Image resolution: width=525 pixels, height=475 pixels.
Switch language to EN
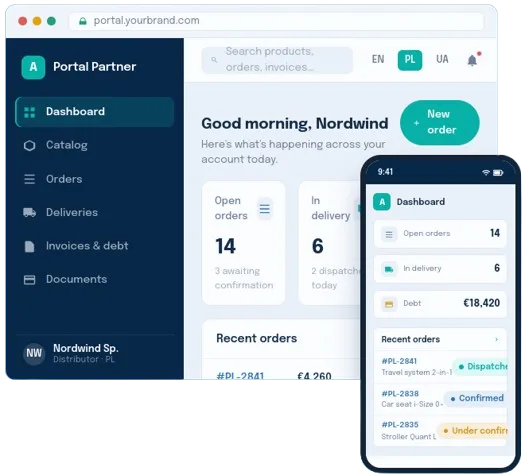(378, 60)
